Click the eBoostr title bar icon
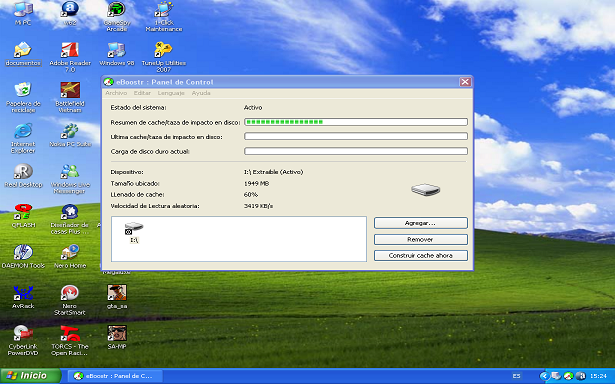This screenshot has height=384, width=615. 109,82
